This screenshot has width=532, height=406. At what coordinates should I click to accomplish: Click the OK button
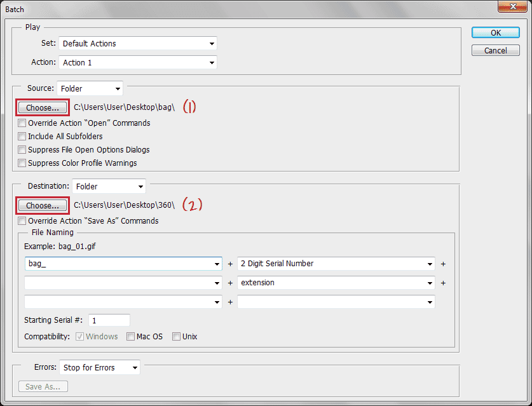(x=495, y=32)
